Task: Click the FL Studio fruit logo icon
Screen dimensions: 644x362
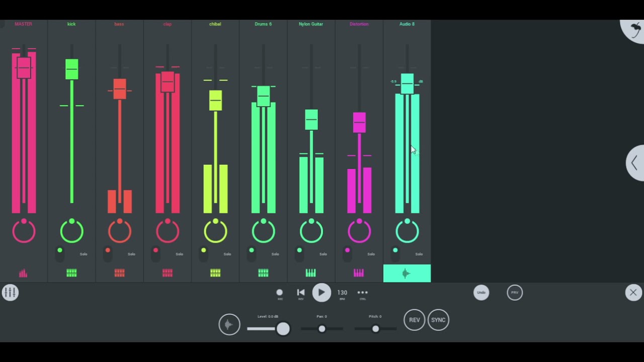Action: (635, 29)
